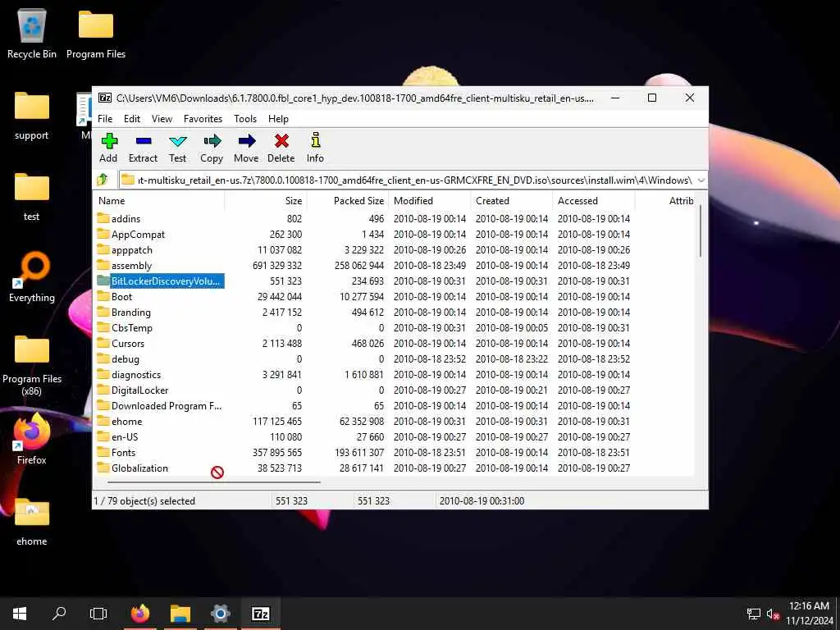The image size is (840, 630).
Task: Click the network tray icon
Action: (754, 614)
